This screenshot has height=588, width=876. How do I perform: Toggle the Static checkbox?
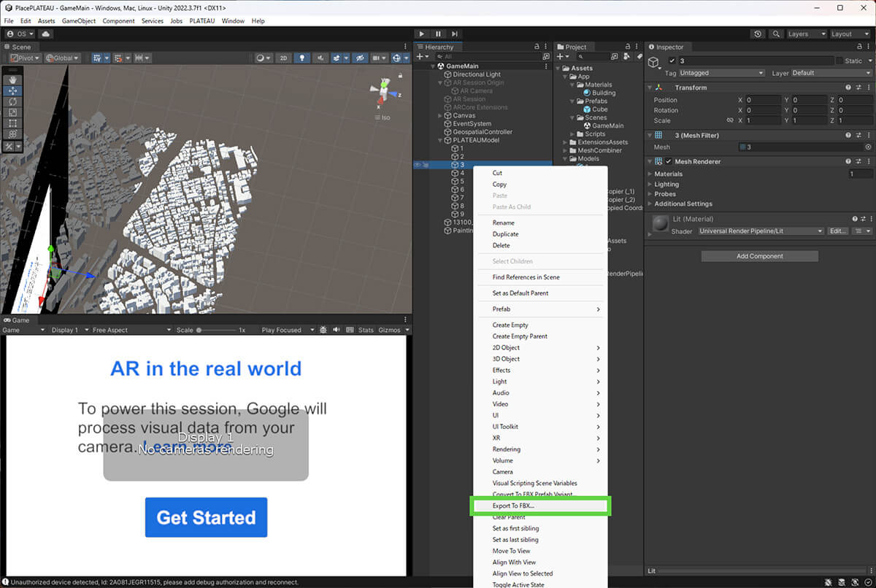coord(839,61)
